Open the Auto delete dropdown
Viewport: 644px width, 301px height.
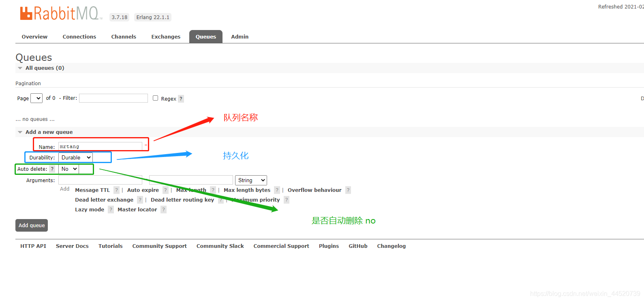tap(69, 169)
